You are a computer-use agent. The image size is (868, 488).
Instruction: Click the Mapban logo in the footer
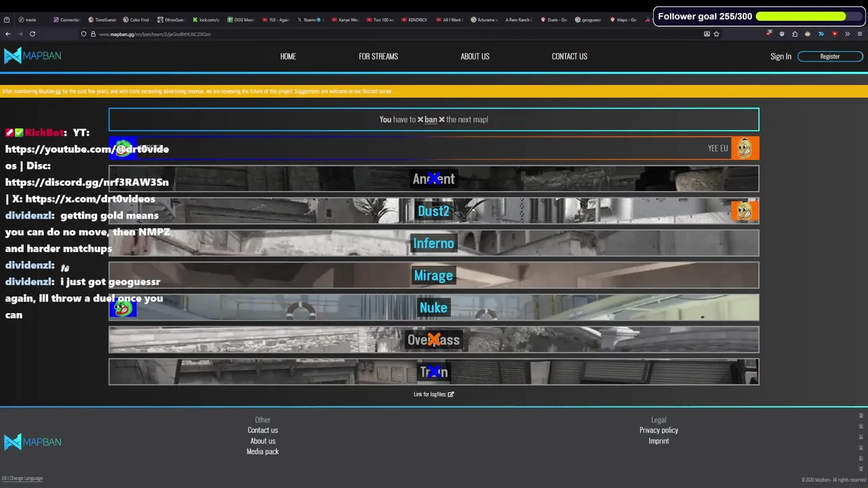[33, 442]
